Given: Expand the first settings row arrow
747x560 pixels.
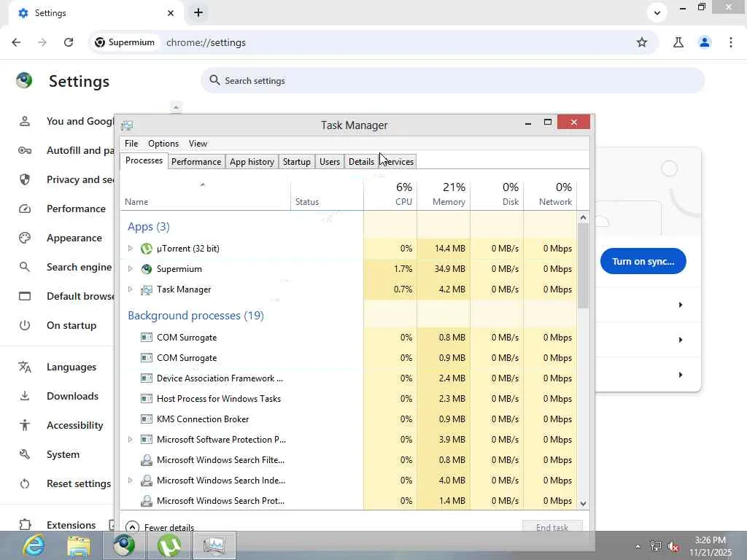Looking at the screenshot, I should (681, 305).
